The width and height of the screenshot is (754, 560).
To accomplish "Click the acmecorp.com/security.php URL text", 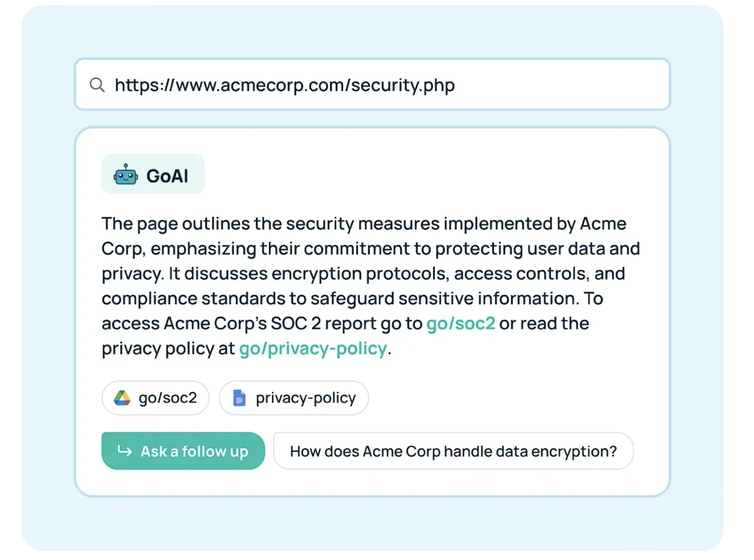I will point(285,85).
